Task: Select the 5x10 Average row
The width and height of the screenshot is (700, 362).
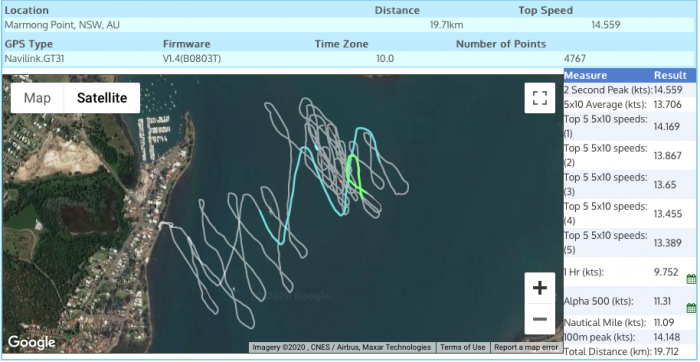Action: click(629, 104)
